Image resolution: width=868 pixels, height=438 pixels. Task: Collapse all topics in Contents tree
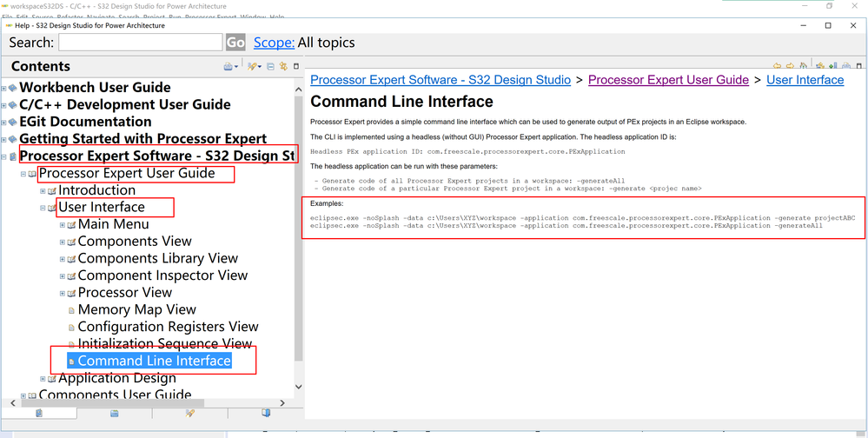click(271, 66)
